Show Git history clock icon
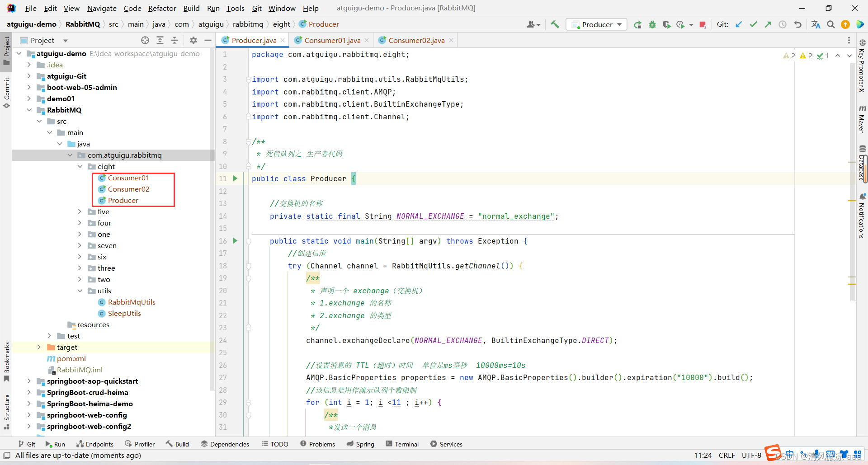The width and height of the screenshot is (868, 465). click(x=783, y=24)
